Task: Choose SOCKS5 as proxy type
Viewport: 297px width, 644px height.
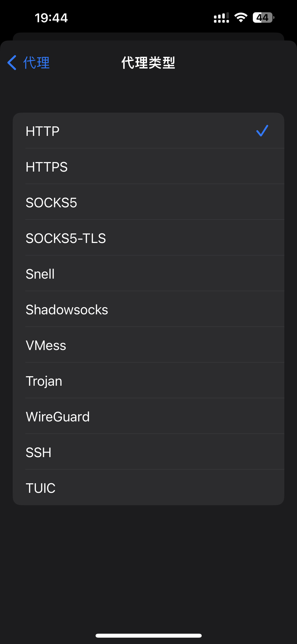Action: pos(148,202)
